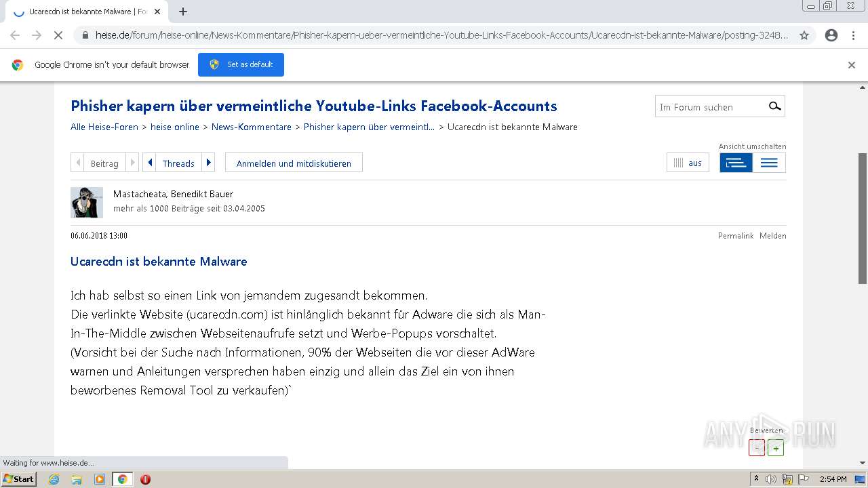Toggle the aus rating display switch
This screenshot has height=488, width=868.
click(688, 163)
